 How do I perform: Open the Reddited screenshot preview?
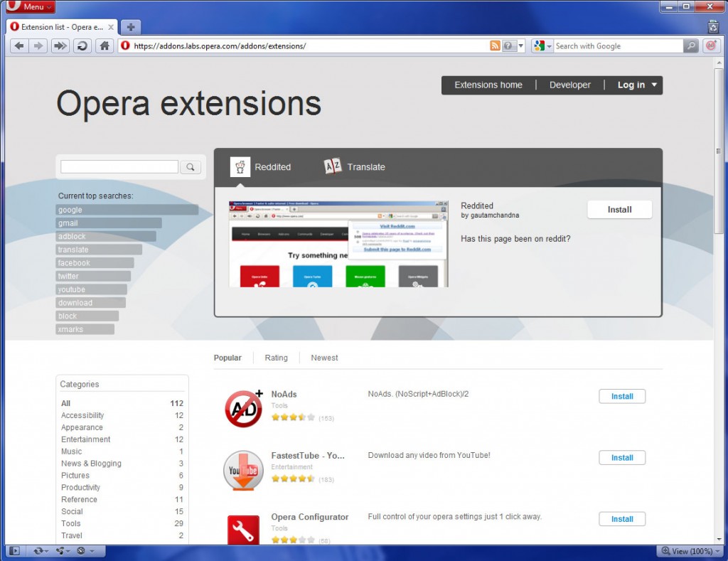[x=338, y=244]
